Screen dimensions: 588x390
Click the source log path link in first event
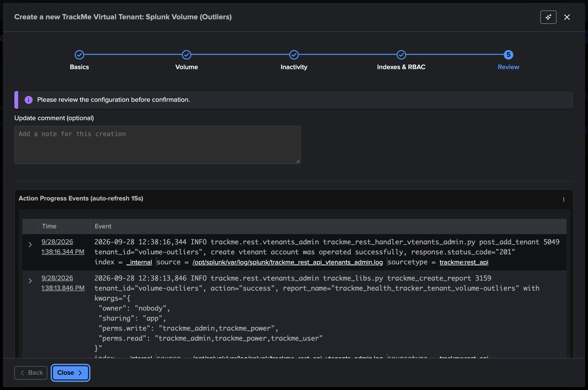(288, 262)
